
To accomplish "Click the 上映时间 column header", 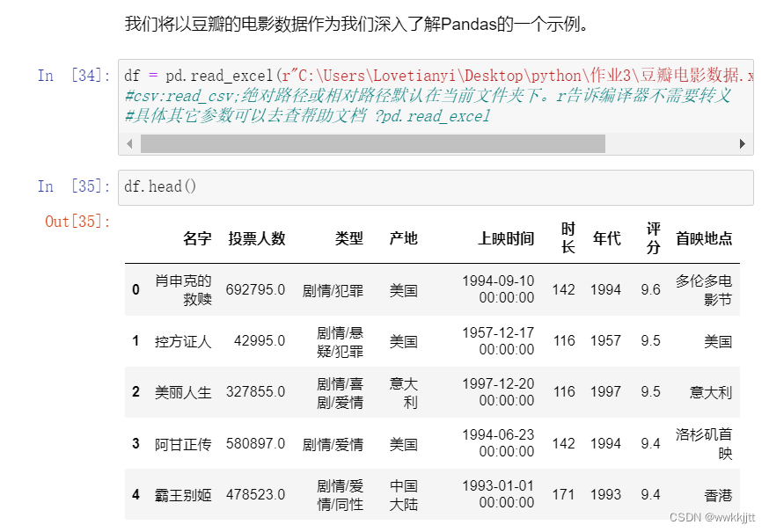I will pyautogui.click(x=506, y=238).
